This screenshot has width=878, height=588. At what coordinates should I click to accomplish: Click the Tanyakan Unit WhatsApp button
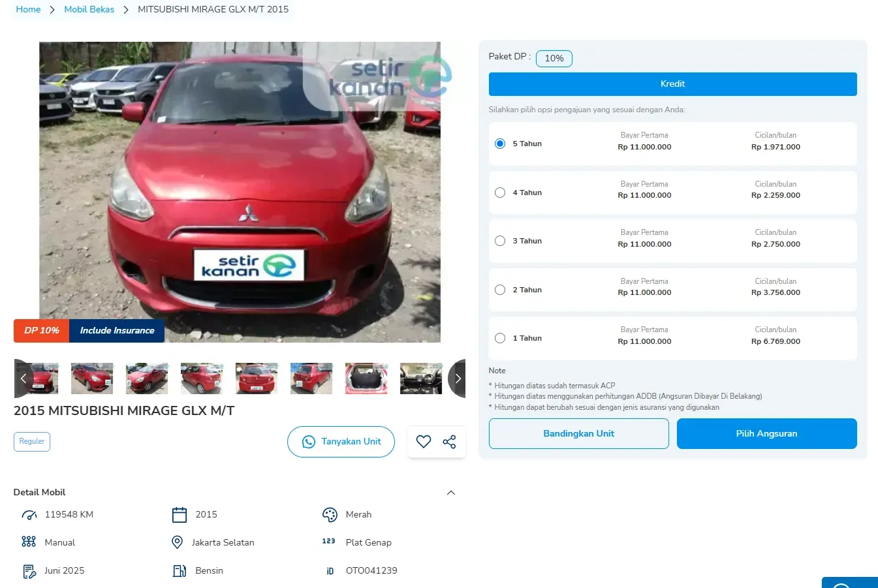[x=341, y=442]
